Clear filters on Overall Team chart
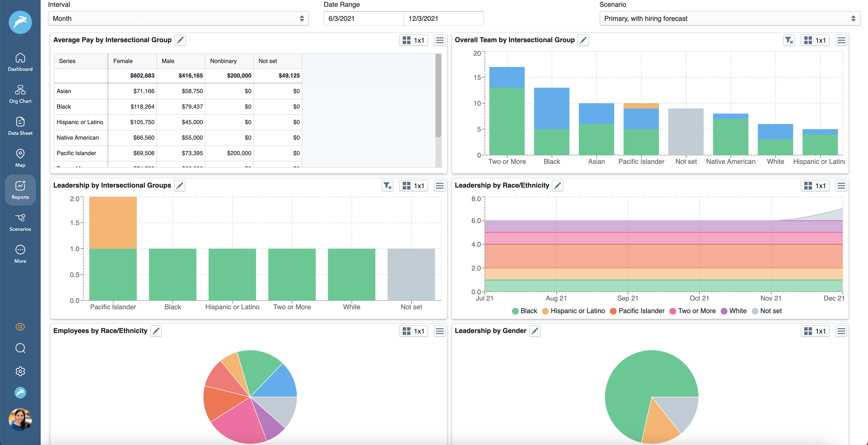Image resolution: width=868 pixels, height=445 pixels. coord(789,40)
